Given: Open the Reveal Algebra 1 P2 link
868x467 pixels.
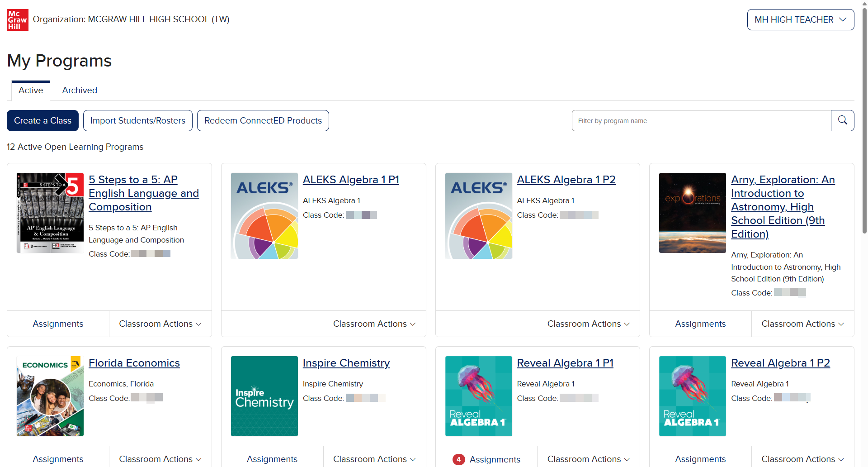Looking at the screenshot, I should pyautogui.click(x=780, y=363).
